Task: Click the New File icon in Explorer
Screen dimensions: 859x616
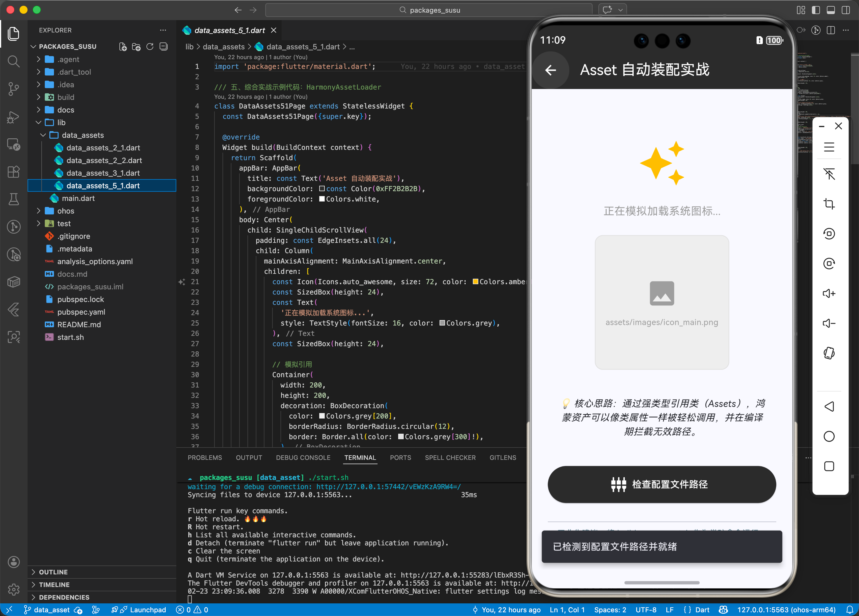Action: click(x=123, y=47)
